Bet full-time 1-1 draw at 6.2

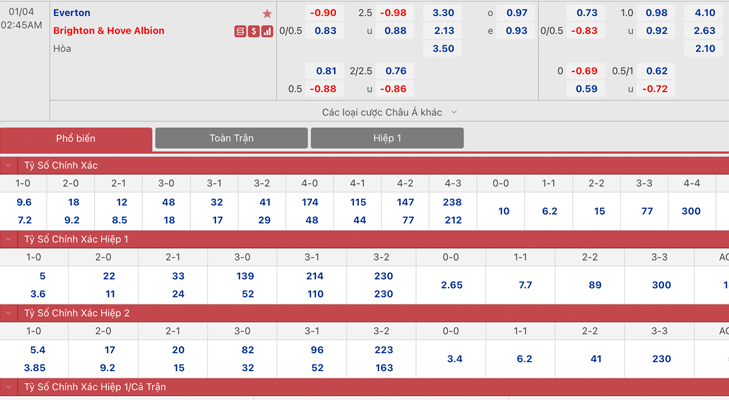549,211
